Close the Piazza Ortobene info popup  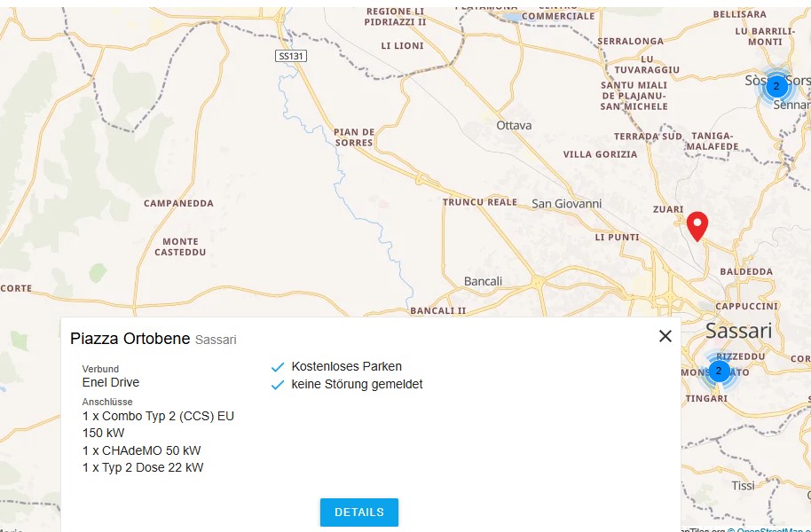coord(665,336)
